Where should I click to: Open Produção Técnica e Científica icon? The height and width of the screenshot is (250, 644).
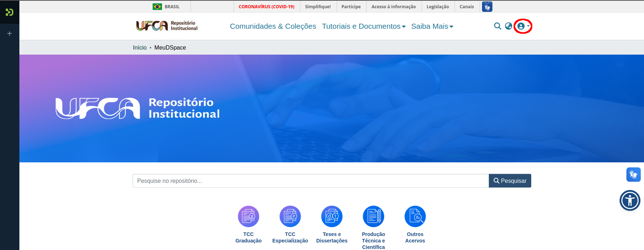click(x=374, y=216)
